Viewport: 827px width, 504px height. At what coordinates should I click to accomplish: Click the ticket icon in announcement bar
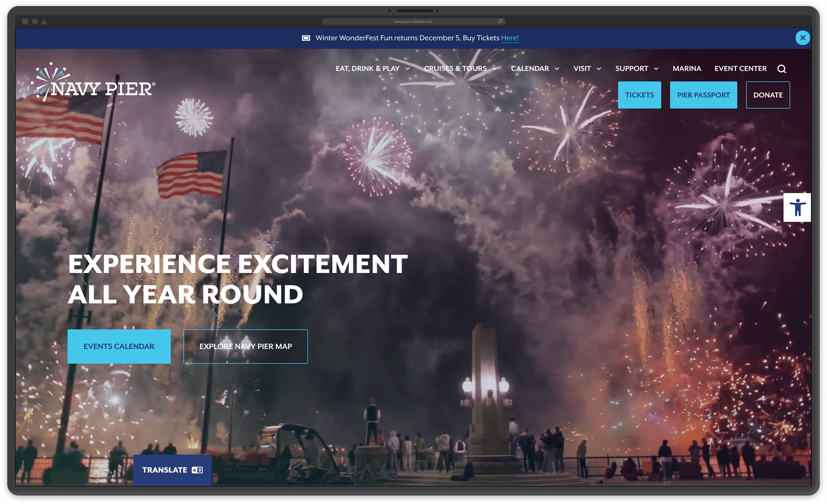click(x=306, y=38)
